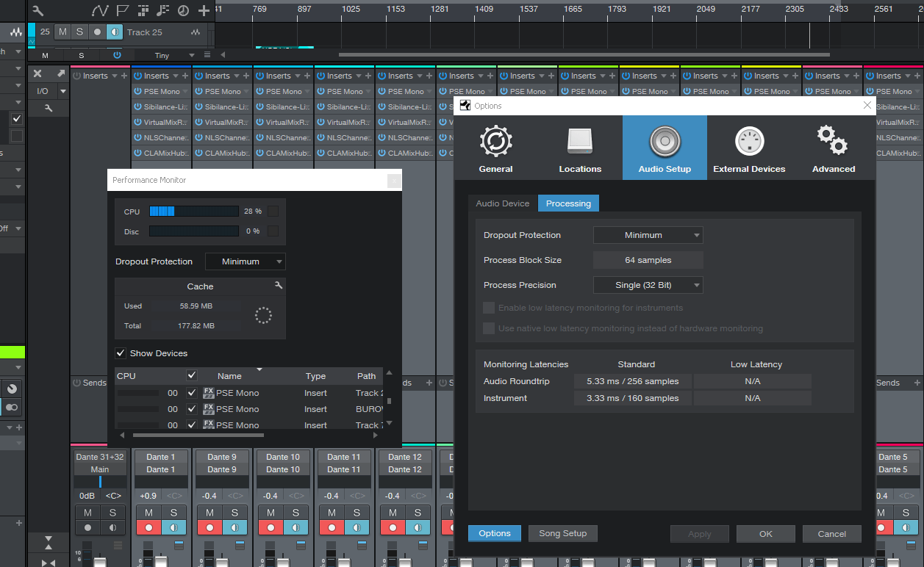Open Dante 5 input selector on right channel
This screenshot has width=924, height=567.
[x=892, y=457]
